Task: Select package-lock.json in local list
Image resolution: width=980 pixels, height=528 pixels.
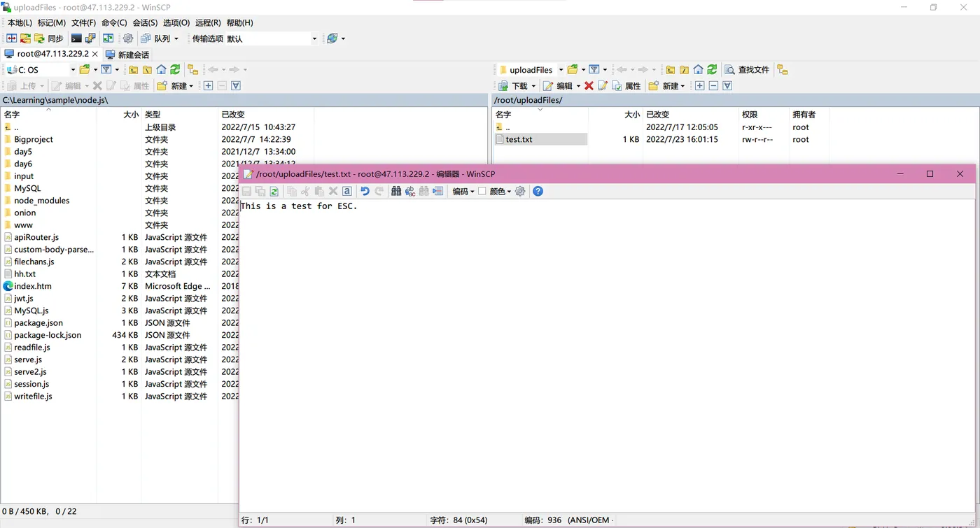Action: coord(48,335)
